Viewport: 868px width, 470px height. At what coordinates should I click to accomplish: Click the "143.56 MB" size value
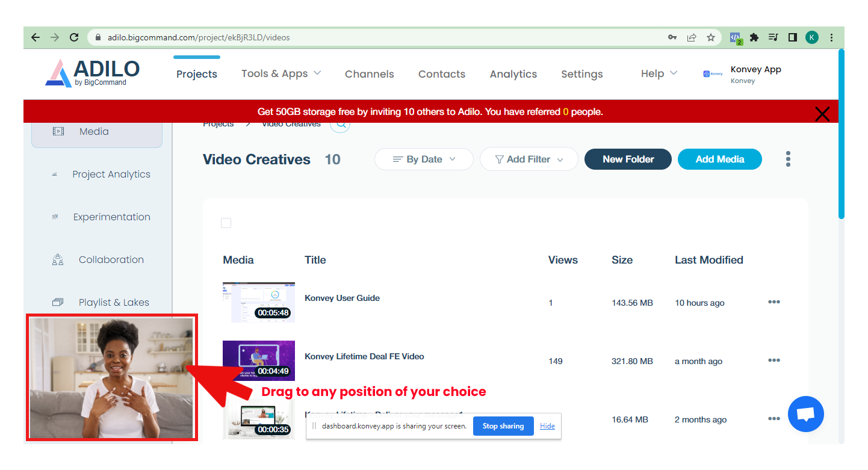tap(632, 303)
